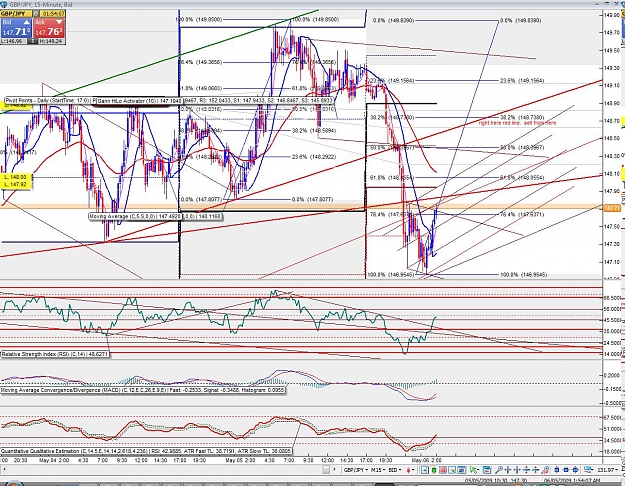Click the red square icon in toolbar
The height and width of the screenshot is (486, 625).
[443, 470]
